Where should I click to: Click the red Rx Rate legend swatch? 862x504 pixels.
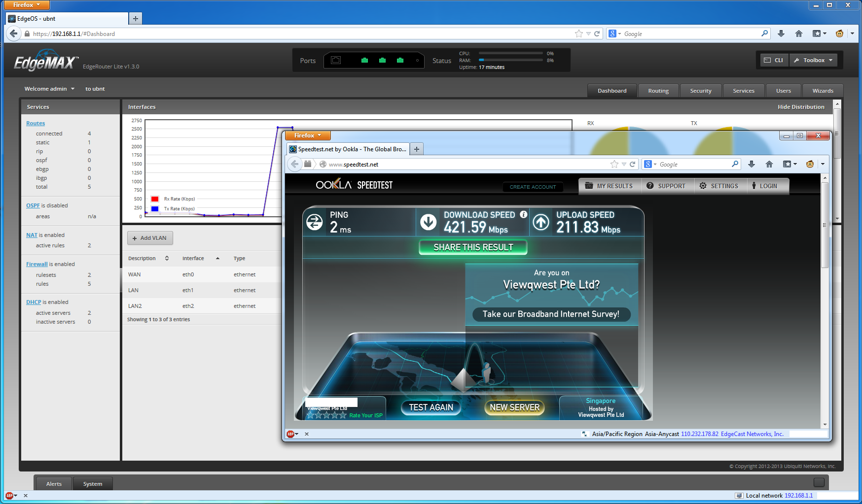click(155, 199)
